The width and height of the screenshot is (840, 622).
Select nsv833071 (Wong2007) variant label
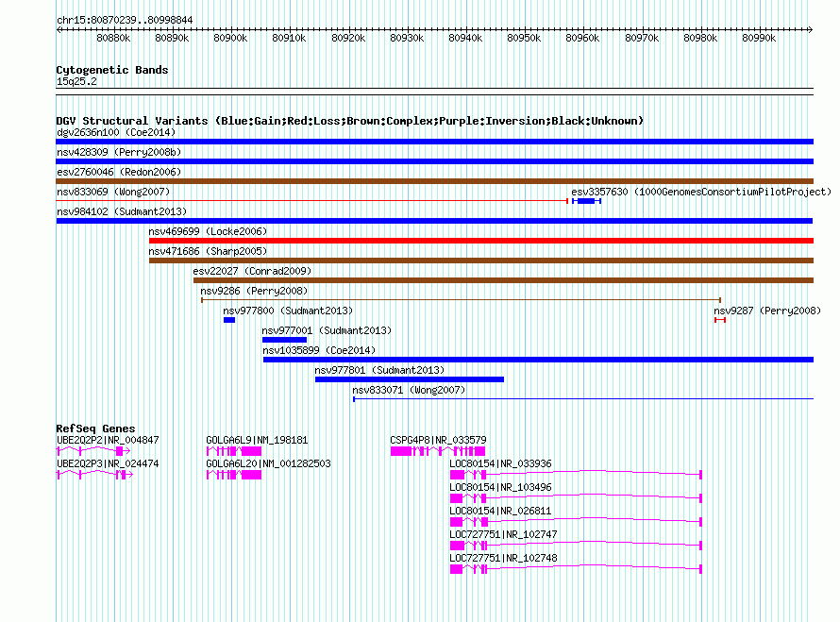pos(409,390)
